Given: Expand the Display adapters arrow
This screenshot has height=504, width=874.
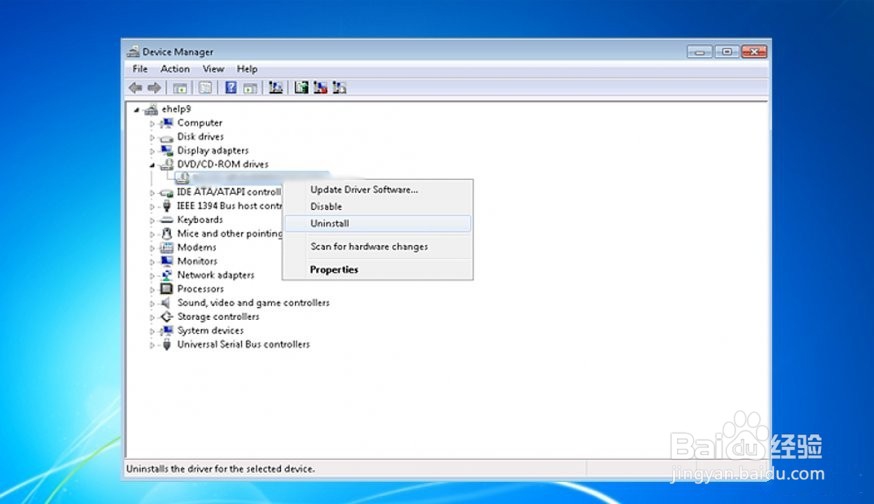Looking at the screenshot, I should coord(152,151).
